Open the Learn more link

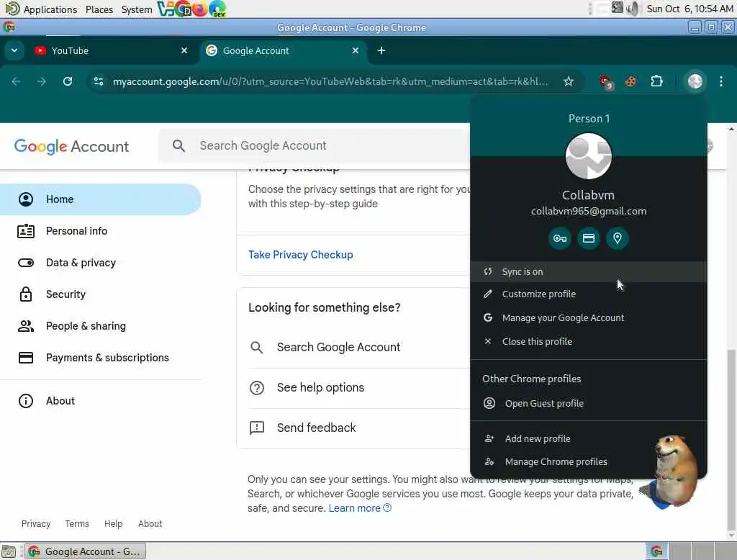[360, 507]
